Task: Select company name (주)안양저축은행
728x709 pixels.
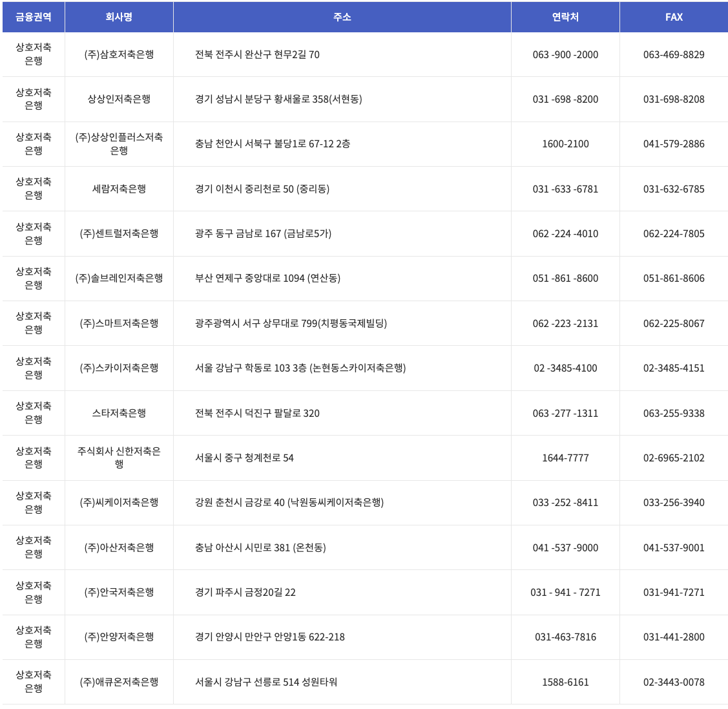Action: tap(119, 637)
